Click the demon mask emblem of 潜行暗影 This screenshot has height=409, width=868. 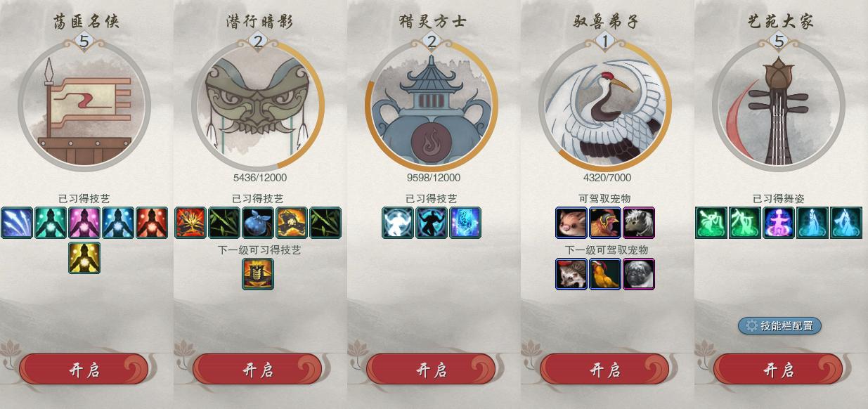[258, 105]
